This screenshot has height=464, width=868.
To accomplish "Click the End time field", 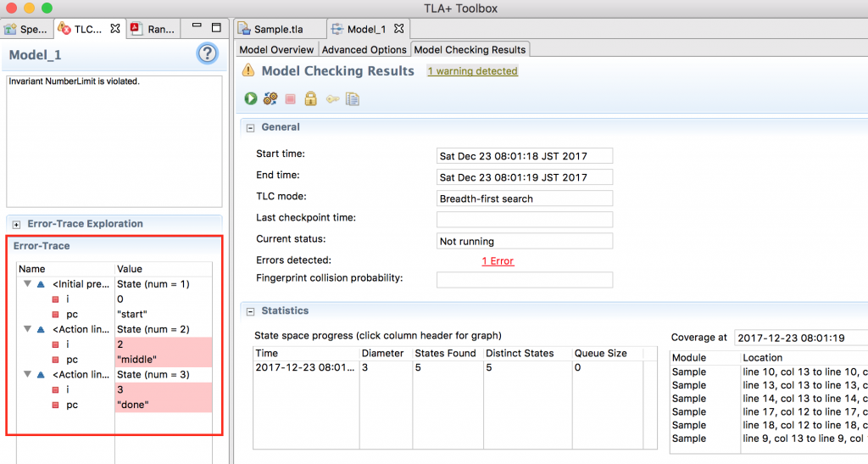I will pyautogui.click(x=524, y=177).
